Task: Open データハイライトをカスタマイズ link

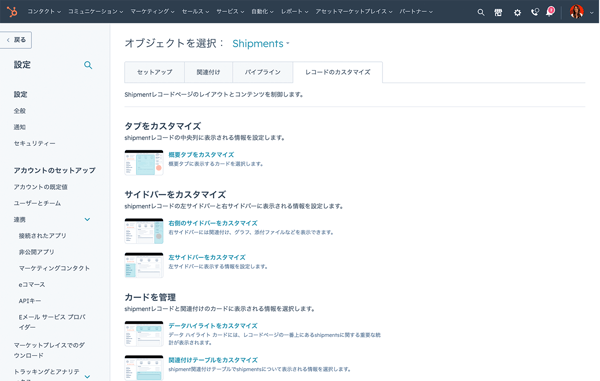Action: tap(213, 326)
